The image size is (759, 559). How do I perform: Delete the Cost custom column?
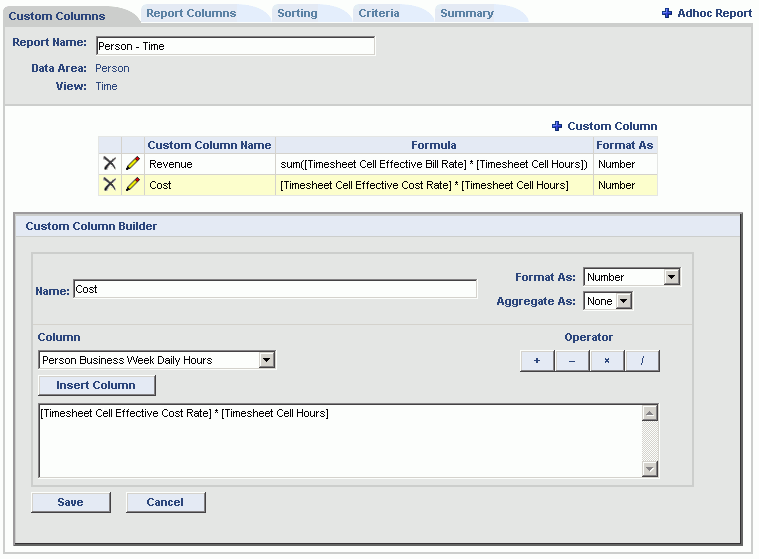pyautogui.click(x=110, y=184)
